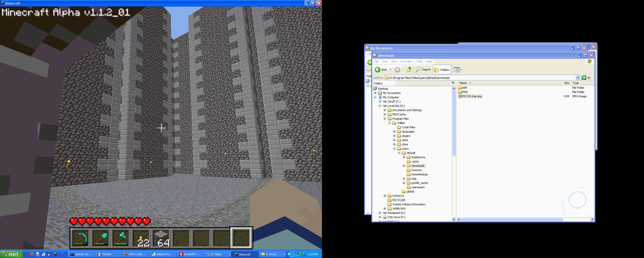Image resolution: width=644 pixels, height=258 pixels.
Task: Switch to boyleNFS FileZilla taskbar button
Action: click(x=190, y=254)
